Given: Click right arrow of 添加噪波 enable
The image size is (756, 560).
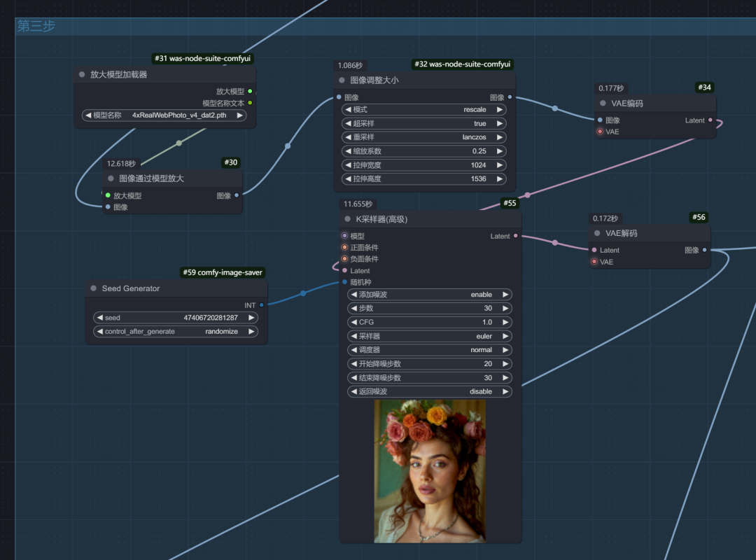Looking at the screenshot, I should tap(506, 294).
